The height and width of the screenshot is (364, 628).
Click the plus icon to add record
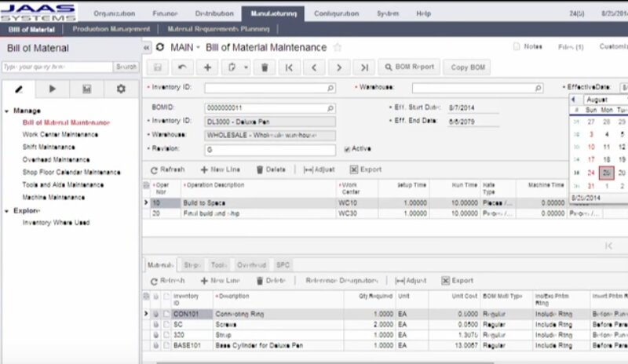207,67
